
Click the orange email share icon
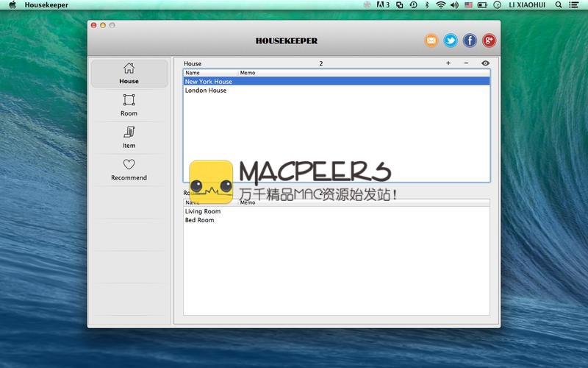coord(431,40)
